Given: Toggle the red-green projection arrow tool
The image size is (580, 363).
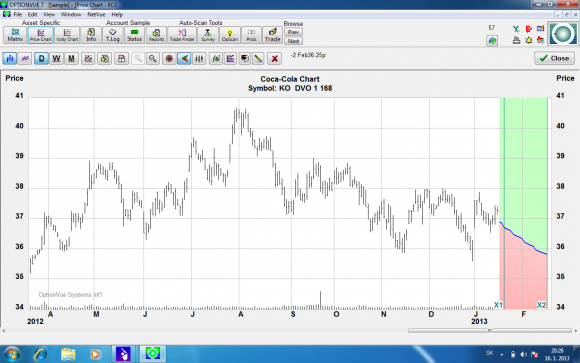Looking at the screenshot, I should pos(184,58).
